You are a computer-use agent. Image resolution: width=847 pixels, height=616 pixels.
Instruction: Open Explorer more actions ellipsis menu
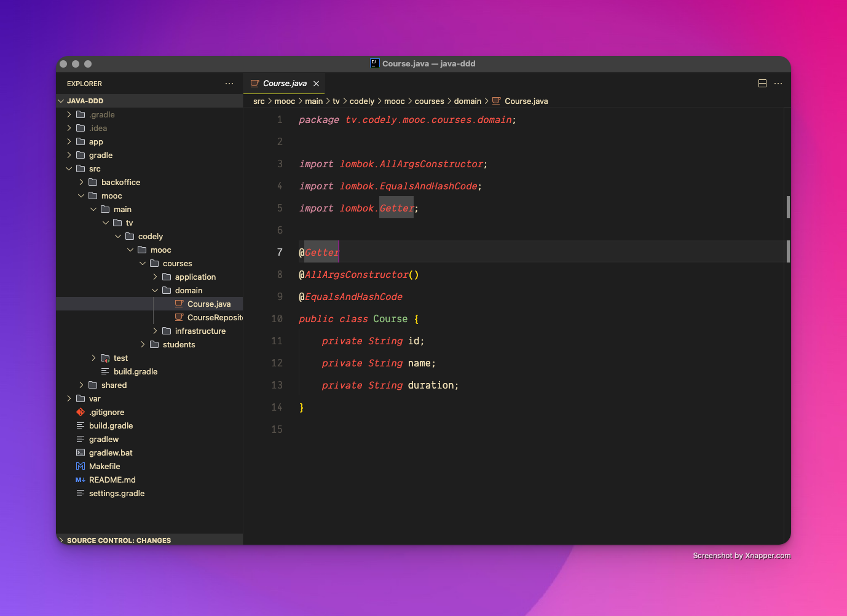click(229, 84)
